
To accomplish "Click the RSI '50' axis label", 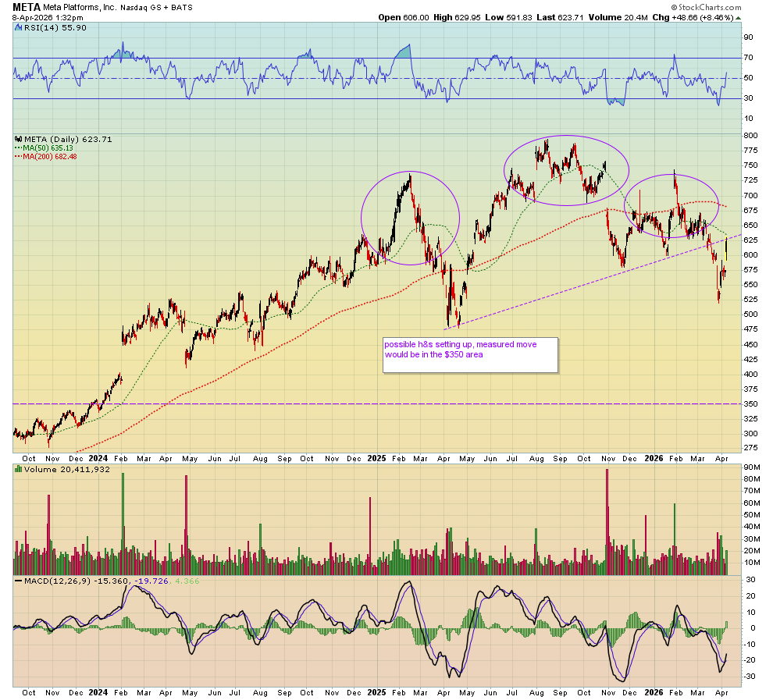I will coord(748,78).
